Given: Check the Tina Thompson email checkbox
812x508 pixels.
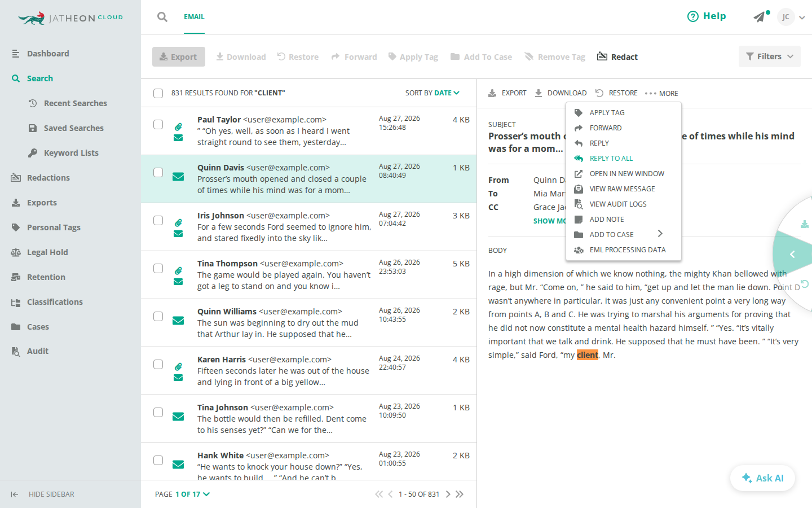Looking at the screenshot, I should coord(158,268).
